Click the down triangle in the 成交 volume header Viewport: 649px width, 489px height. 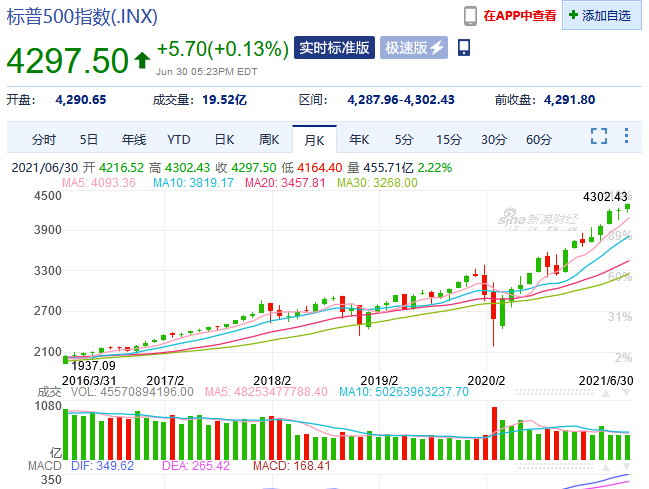(627, 393)
